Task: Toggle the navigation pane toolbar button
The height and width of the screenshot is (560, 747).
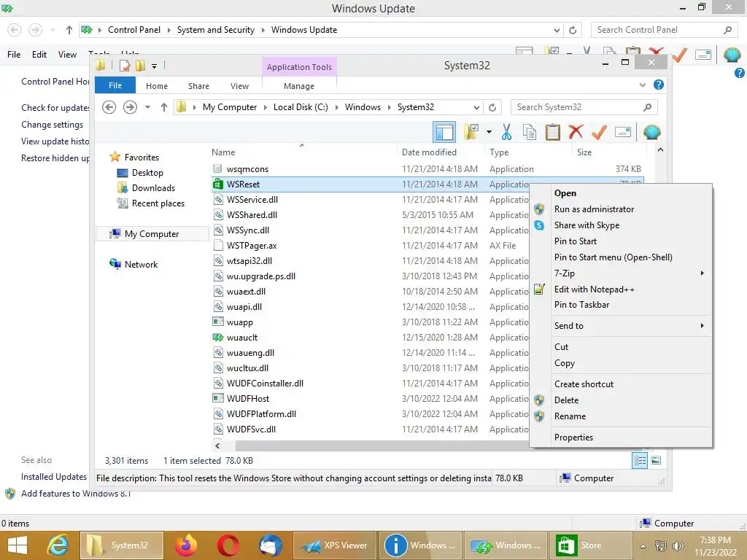Action: tap(444, 132)
